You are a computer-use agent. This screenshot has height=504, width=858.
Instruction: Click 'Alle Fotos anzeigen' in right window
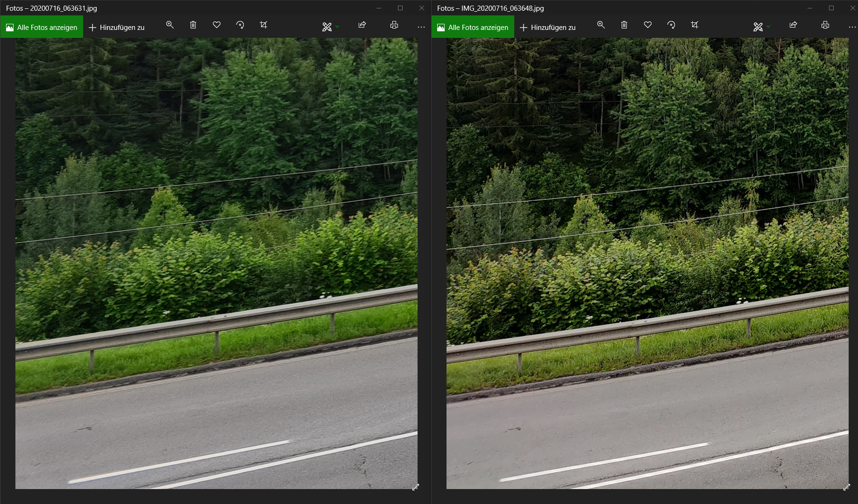[x=473, y=27]
